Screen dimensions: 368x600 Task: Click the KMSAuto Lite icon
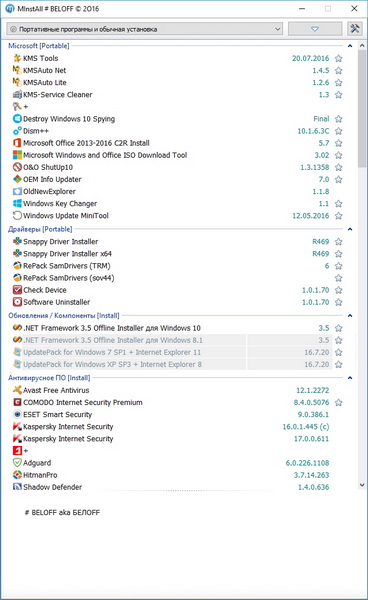17,82
